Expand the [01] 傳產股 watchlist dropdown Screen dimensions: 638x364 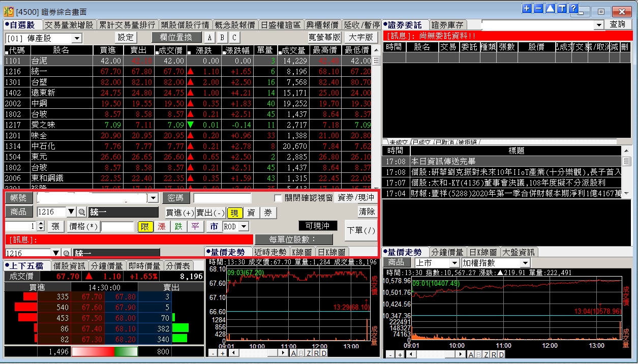(x=77, y=38)
